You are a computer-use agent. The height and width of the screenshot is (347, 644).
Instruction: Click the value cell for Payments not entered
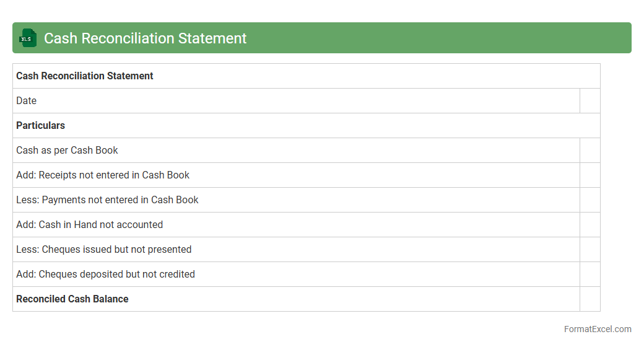[x=590, y=200]
